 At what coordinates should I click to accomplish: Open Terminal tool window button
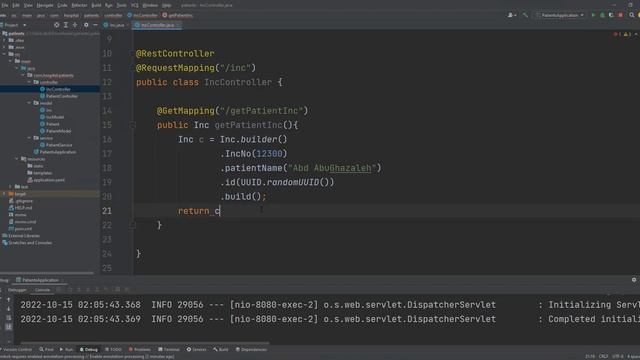(x=169, y=349)
